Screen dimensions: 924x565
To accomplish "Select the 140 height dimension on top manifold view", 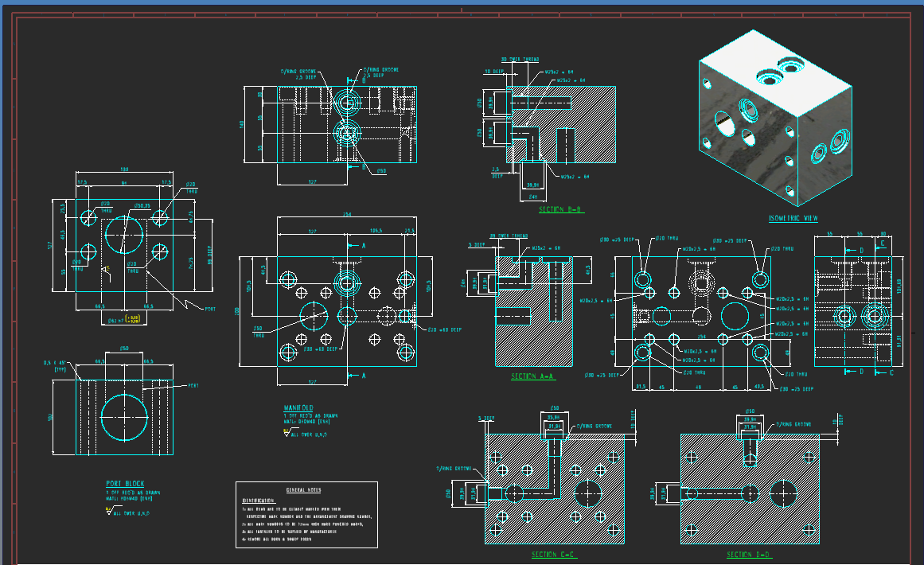I will tap(242, 124).
